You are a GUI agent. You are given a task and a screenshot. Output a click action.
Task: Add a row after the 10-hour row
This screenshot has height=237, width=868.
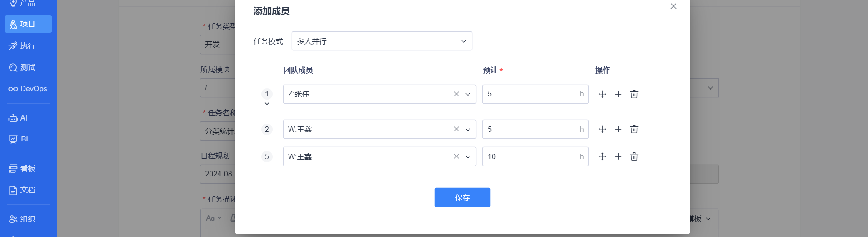(618, 156)
